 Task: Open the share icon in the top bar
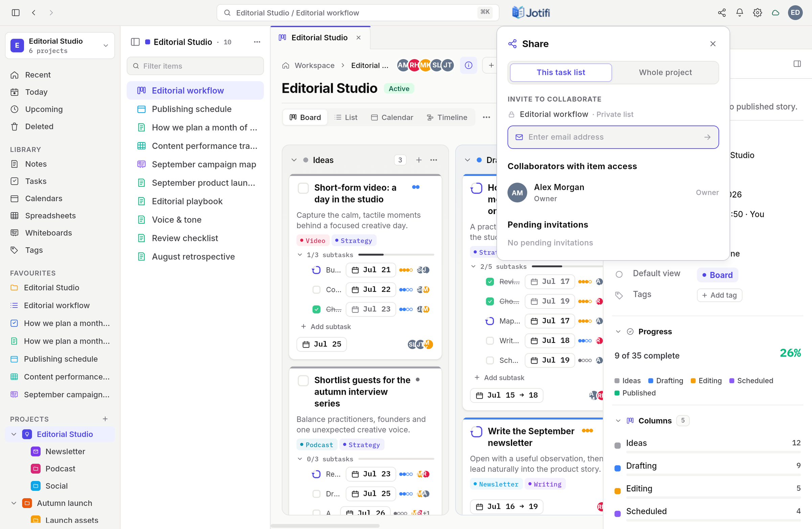[x=722, y=13]
